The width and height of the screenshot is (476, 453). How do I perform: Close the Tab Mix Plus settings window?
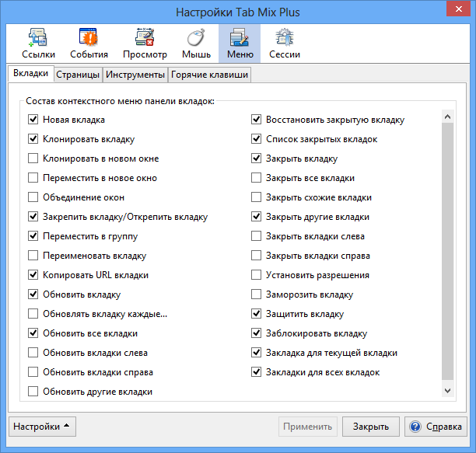tap(458, 9)
